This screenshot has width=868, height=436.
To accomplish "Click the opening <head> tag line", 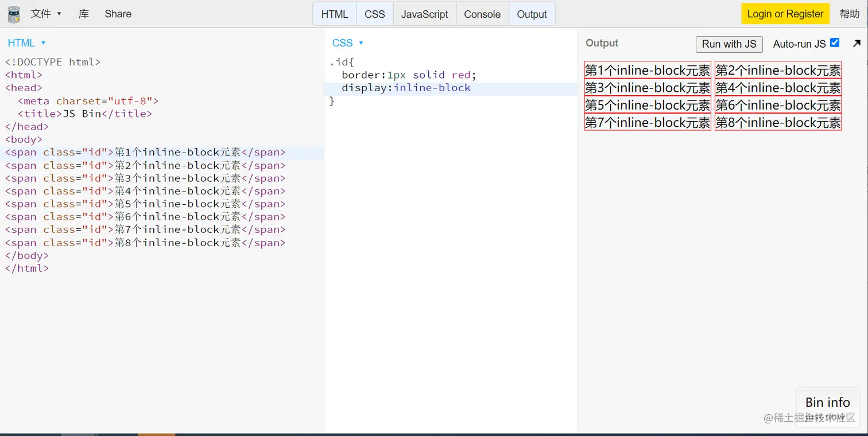I will pyautogui.click(x=24, y=88).
